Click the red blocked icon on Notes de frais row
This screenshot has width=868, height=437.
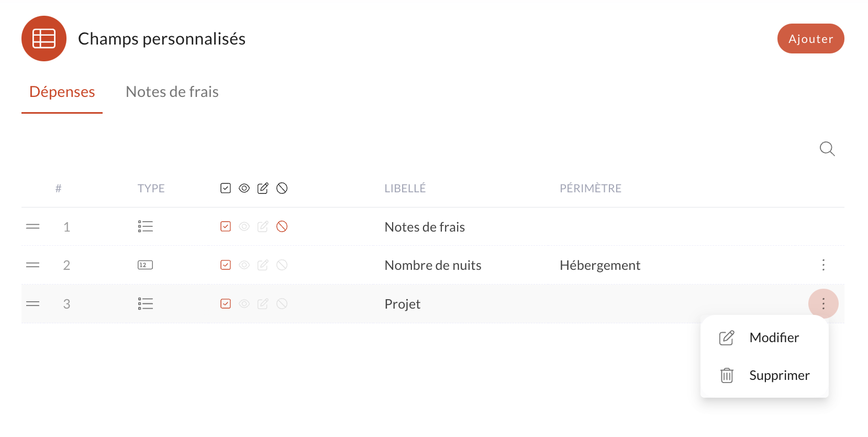(x=282, y=226)
